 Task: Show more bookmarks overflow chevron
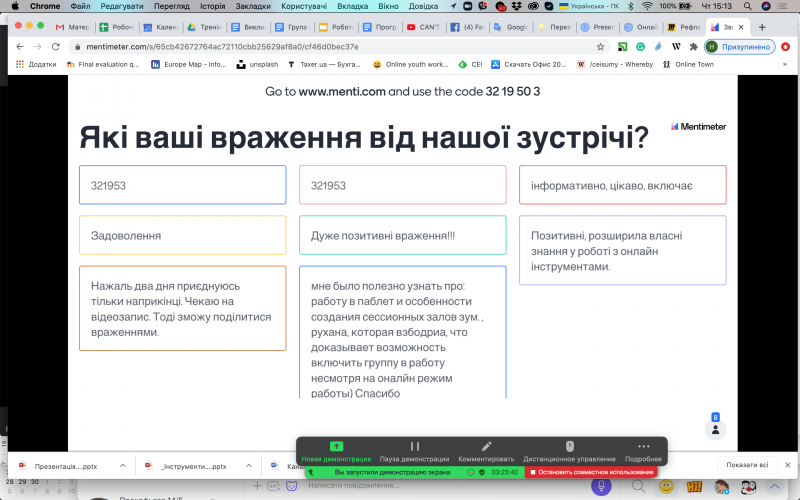[x=785, y=64]
